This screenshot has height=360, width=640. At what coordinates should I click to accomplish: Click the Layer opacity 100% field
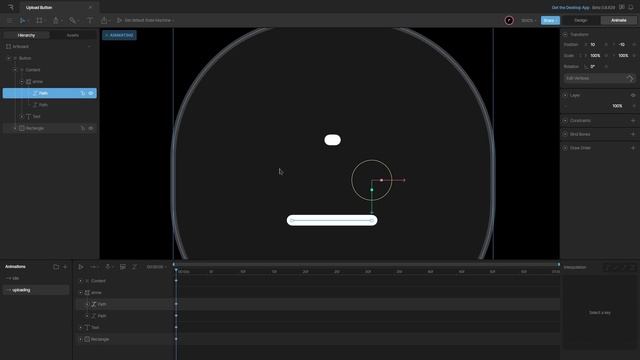pyautogui.click(x=617, y=106)
